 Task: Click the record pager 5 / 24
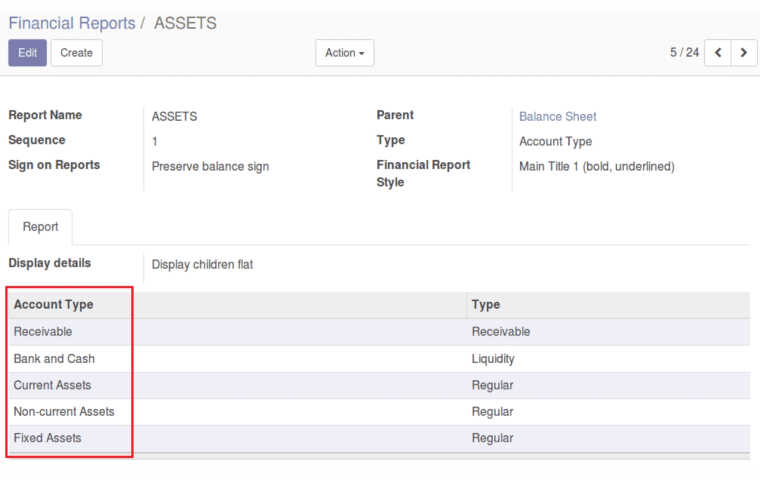684,52
